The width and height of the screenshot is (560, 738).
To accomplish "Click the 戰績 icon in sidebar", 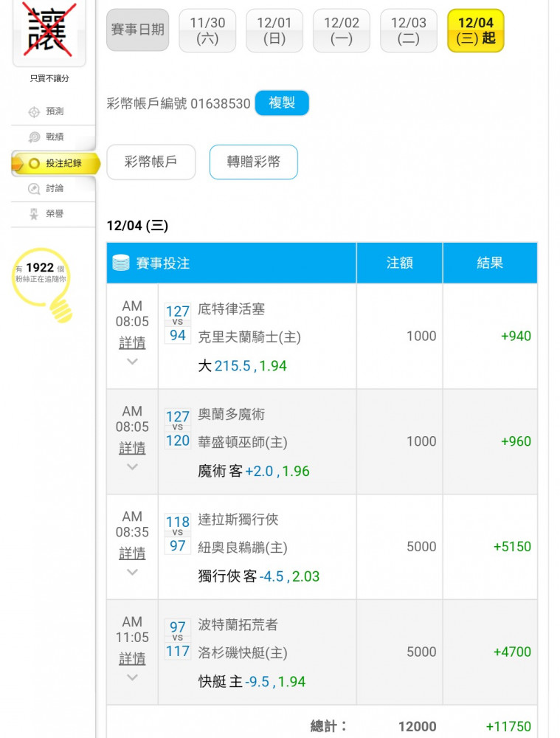I will (34, 137).
